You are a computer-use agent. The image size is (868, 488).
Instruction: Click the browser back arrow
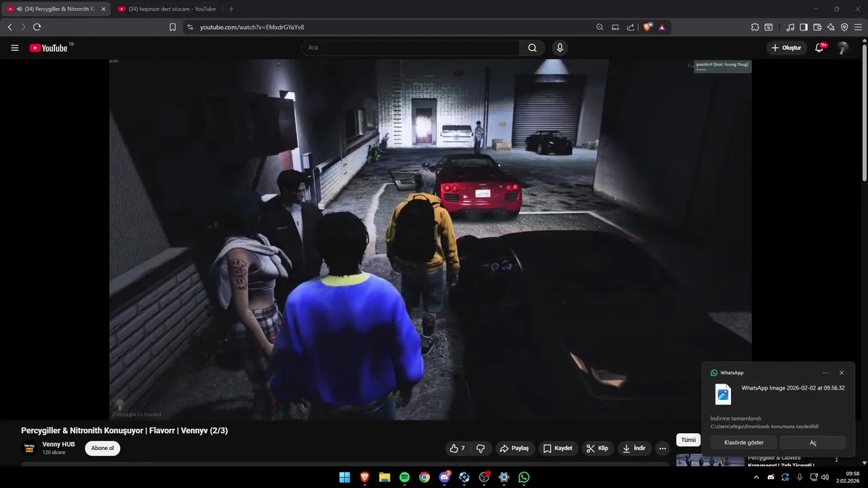9,27
